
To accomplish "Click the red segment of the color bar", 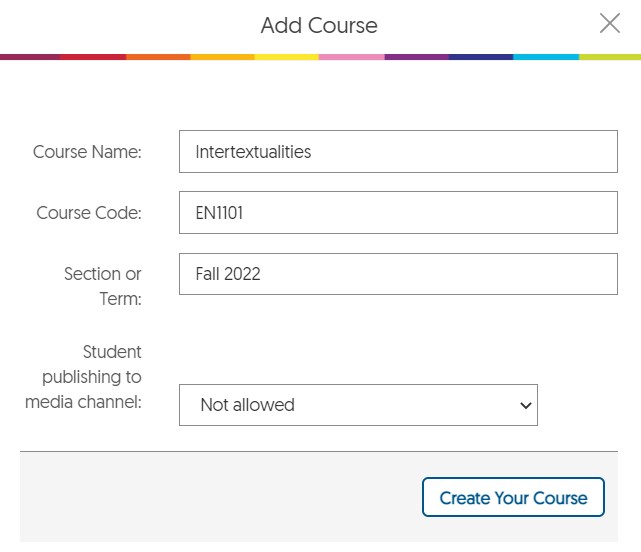I will [93, 57].
